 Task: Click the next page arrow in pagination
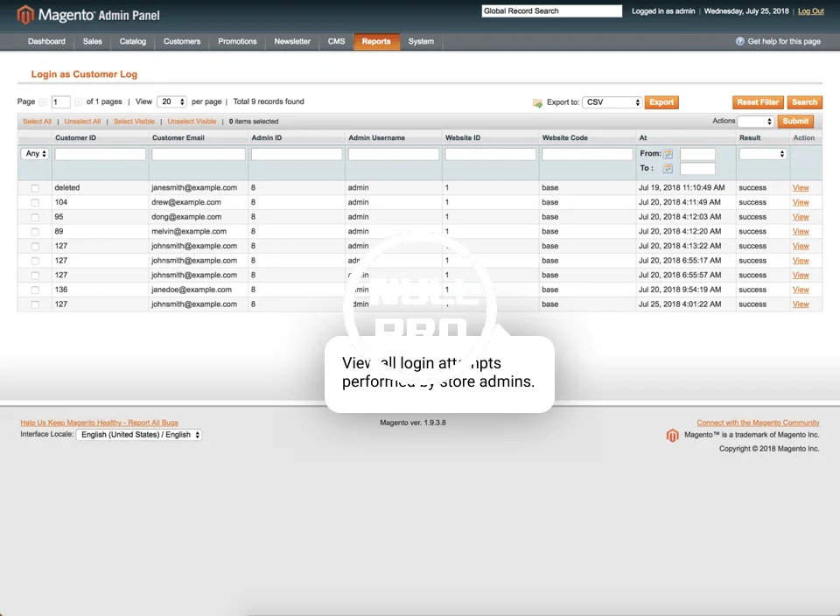coord(79,102)
